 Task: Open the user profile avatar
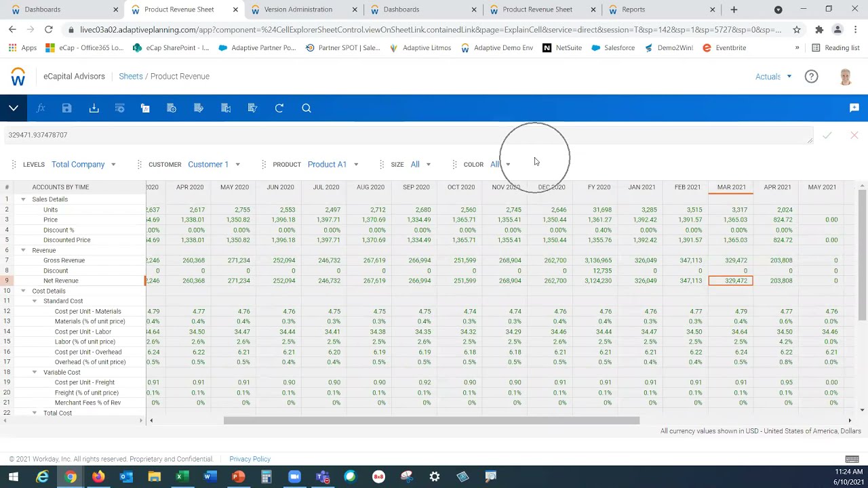point(845,77)
